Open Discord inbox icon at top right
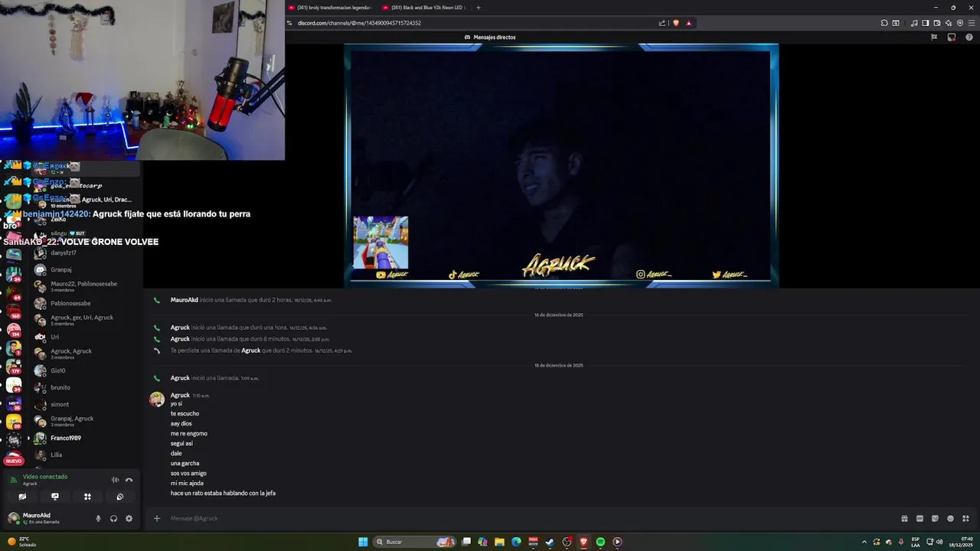The width and height of the screenshot is (980, 551). pos(952,37)
